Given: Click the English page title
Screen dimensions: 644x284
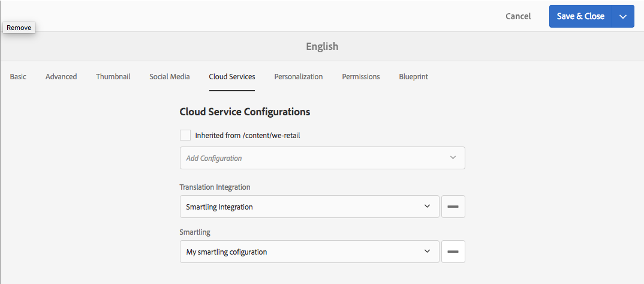Looking at the screenshot, I should 322,46.
